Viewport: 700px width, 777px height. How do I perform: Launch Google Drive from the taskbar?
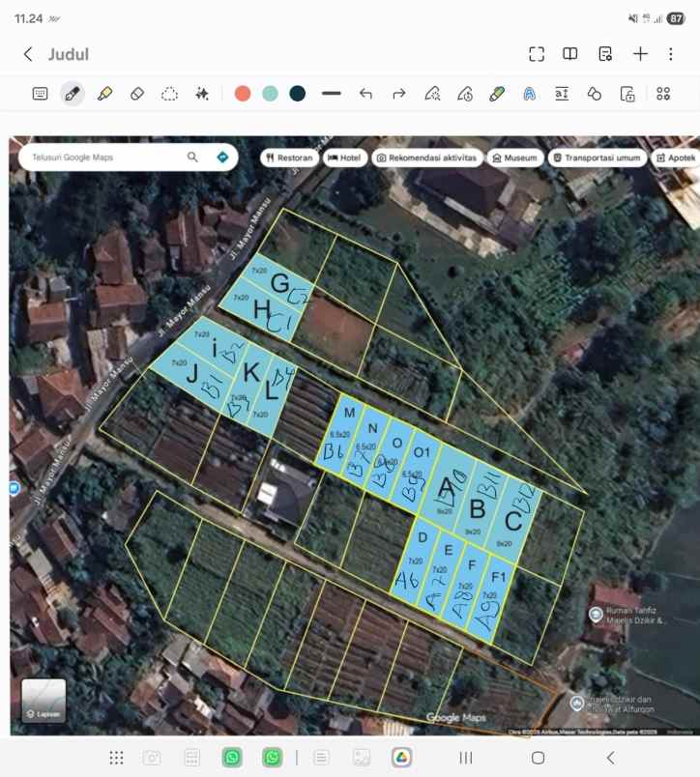click(401, 758)
